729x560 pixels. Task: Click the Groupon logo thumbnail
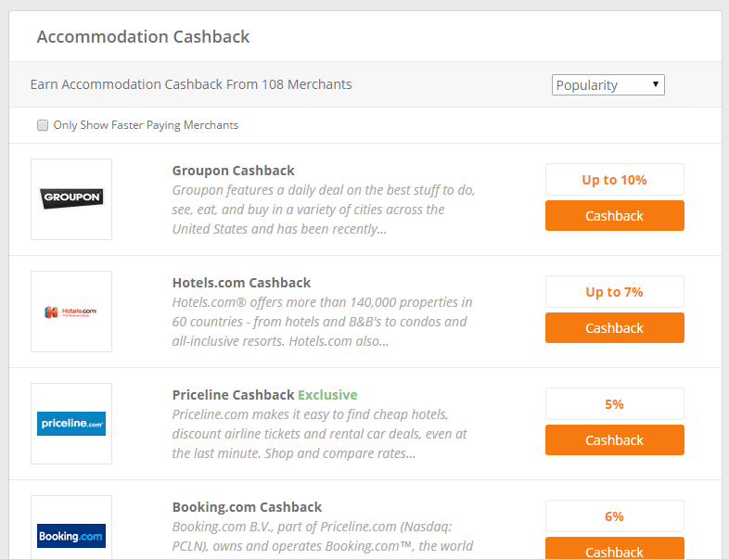tap(71, 199)
